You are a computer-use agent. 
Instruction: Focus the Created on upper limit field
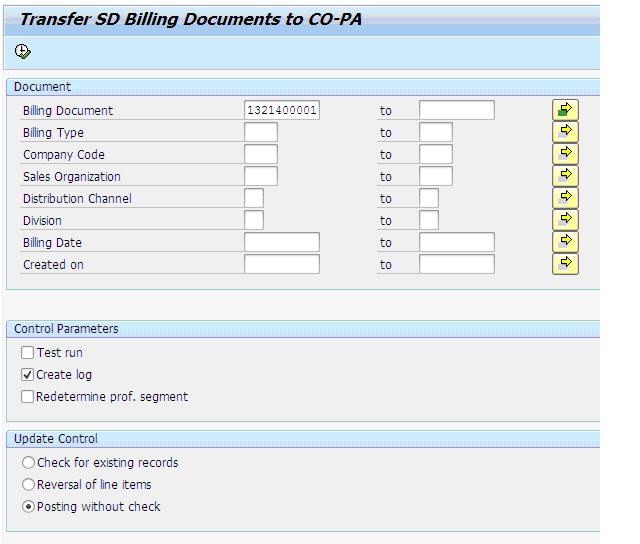click(x=457, y=264)
